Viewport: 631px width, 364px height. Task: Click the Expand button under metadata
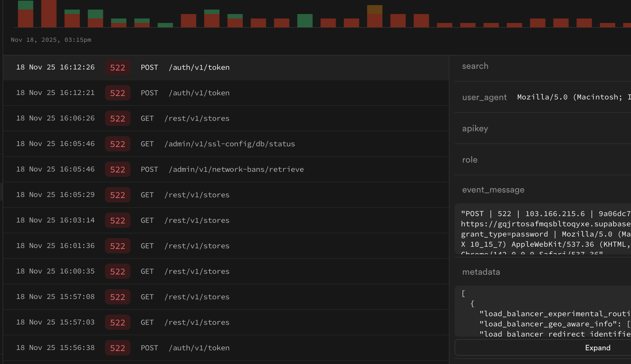[x=597, y=347]
